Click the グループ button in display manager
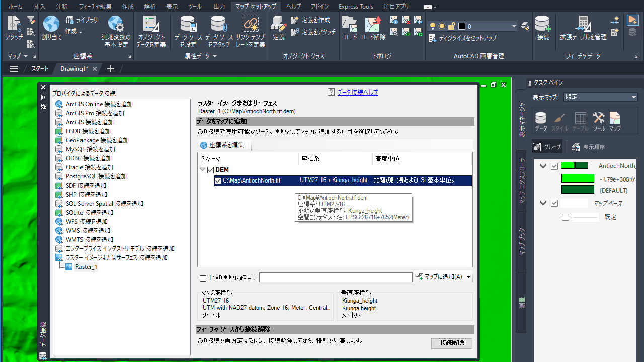 coord(548,147)
